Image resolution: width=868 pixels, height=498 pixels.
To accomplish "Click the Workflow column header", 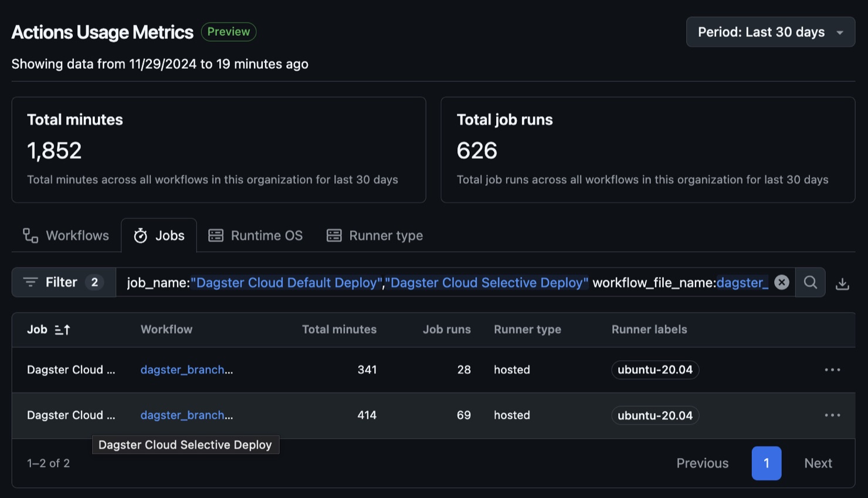I will click(167, 330).
